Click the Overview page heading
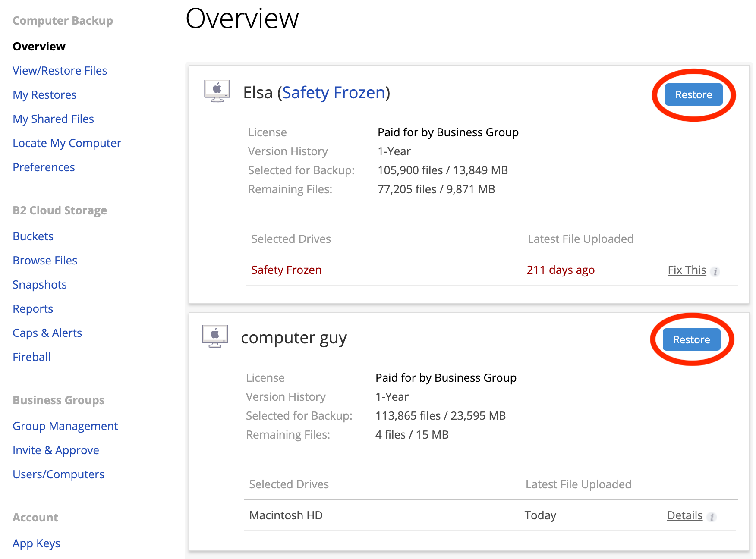756x559 pixels. pos(242,19)
